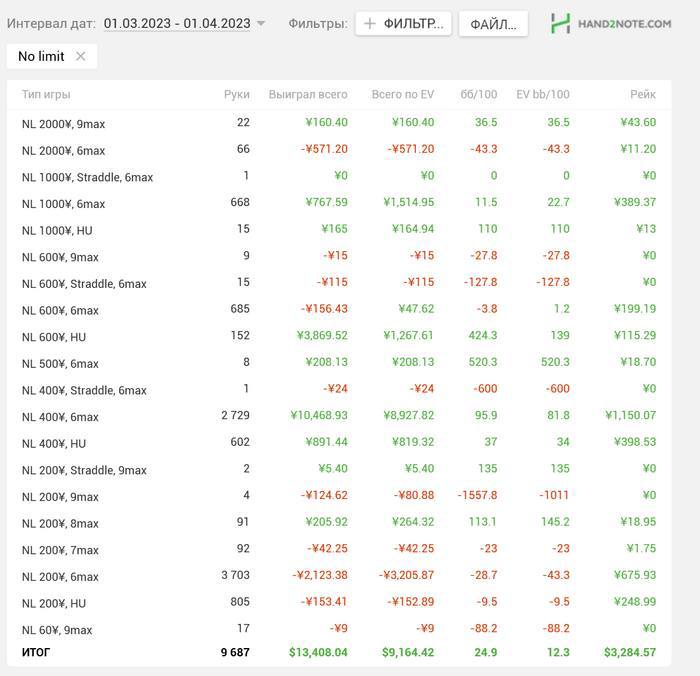The height and width of the screenshot is (676, 700).
Task: Sort by Рейк column header
Action: (x=643, y=94)
